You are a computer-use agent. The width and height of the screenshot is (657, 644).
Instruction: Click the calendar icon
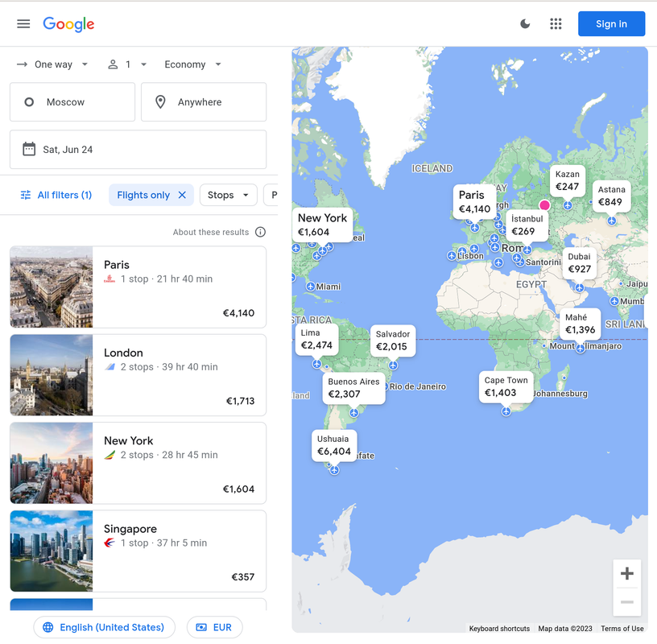(29, 149)
